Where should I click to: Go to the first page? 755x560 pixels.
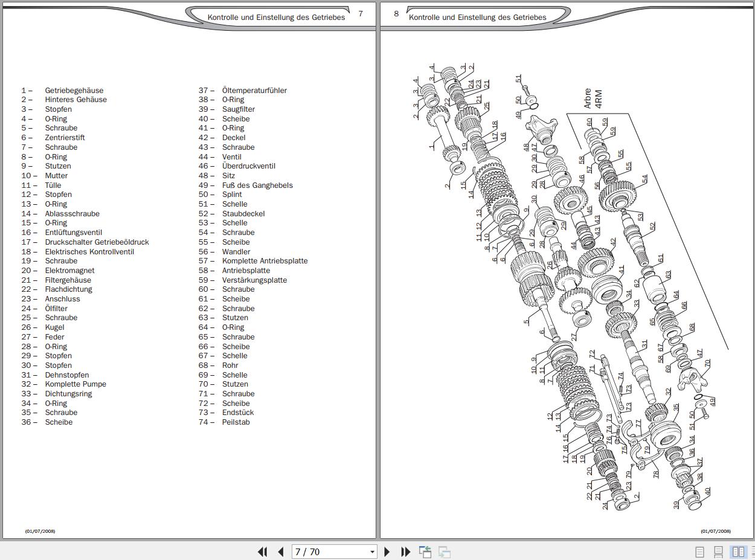click(263, 552)
